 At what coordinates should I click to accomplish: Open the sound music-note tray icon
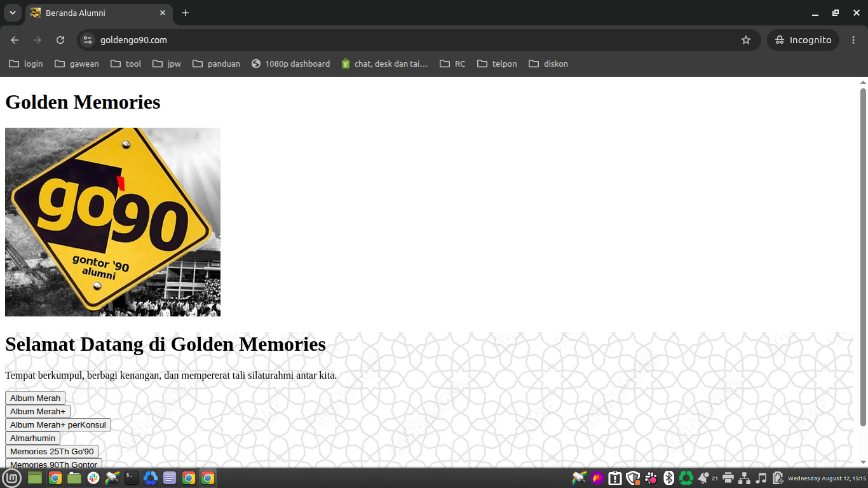point(761,478)
